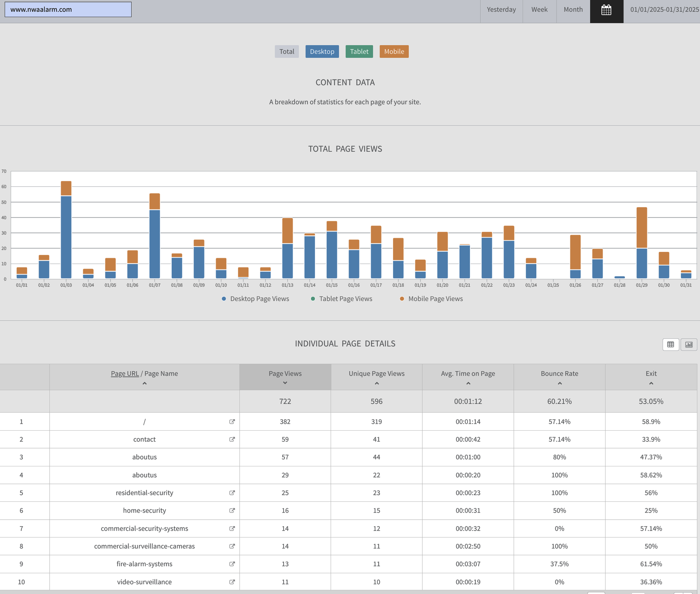Switch to bar chart view icon
Viewport: 700px width, 594px height.
(x=689, y=345)
